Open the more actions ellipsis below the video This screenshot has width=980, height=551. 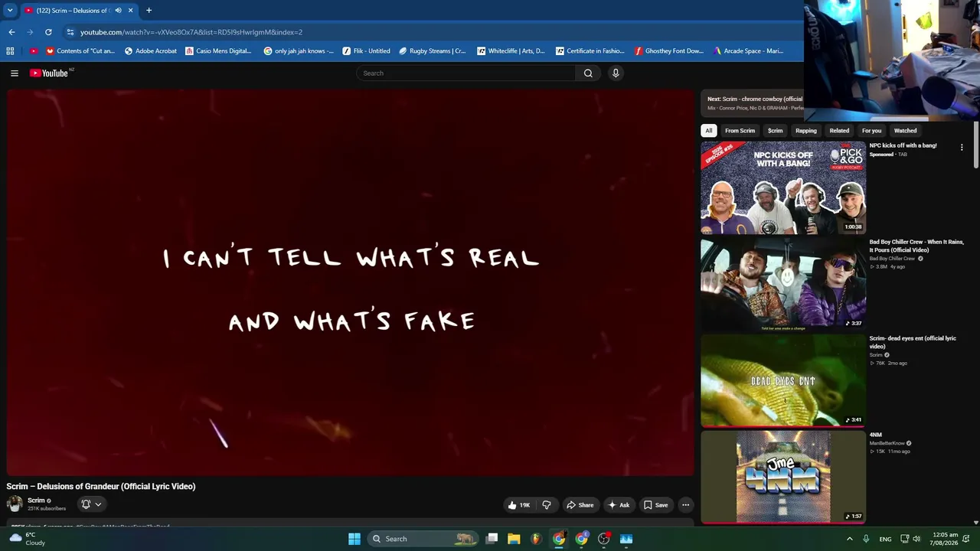point(686,505)
